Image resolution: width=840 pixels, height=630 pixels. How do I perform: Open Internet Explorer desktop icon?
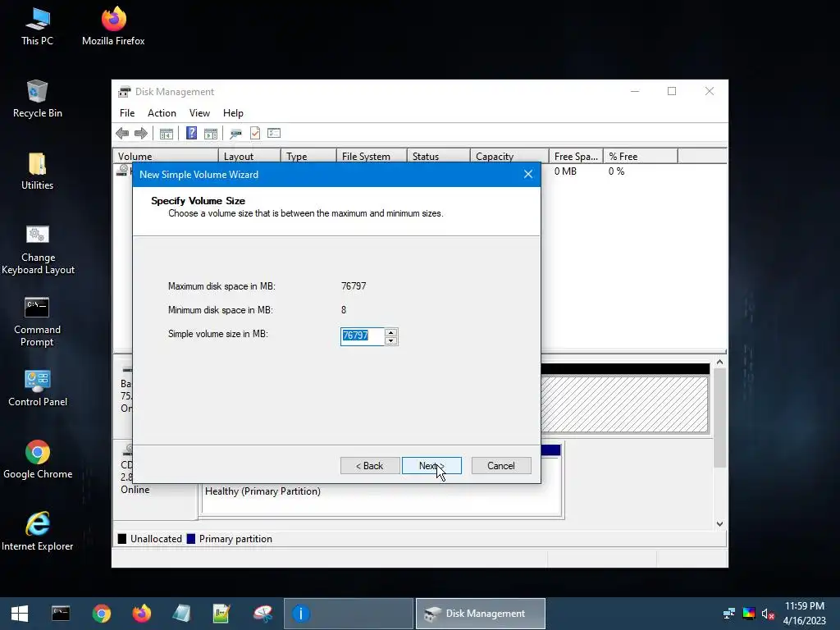pos(37,532)
